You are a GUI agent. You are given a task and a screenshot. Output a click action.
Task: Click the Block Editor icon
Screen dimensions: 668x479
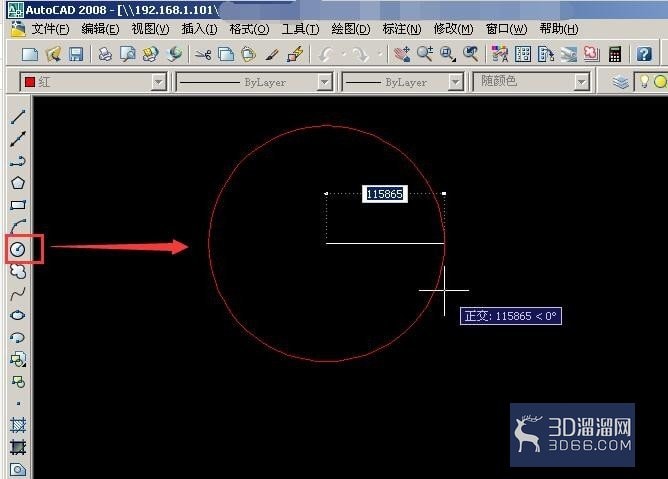click(x=295, y=54)
